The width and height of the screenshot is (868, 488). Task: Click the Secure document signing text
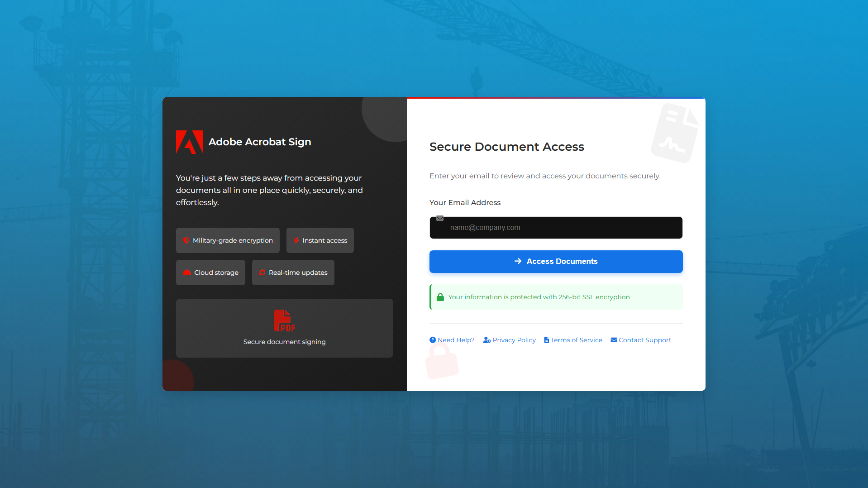(284, 342)
